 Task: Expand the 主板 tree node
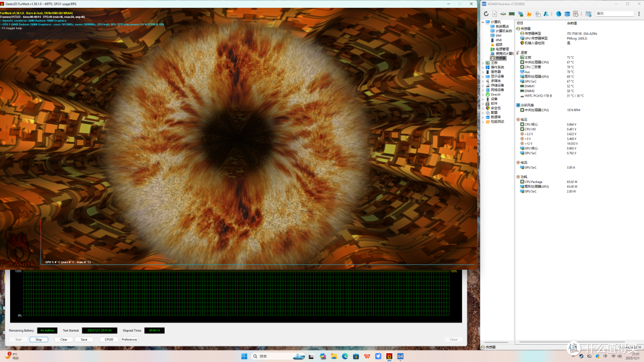coord(483,63)
